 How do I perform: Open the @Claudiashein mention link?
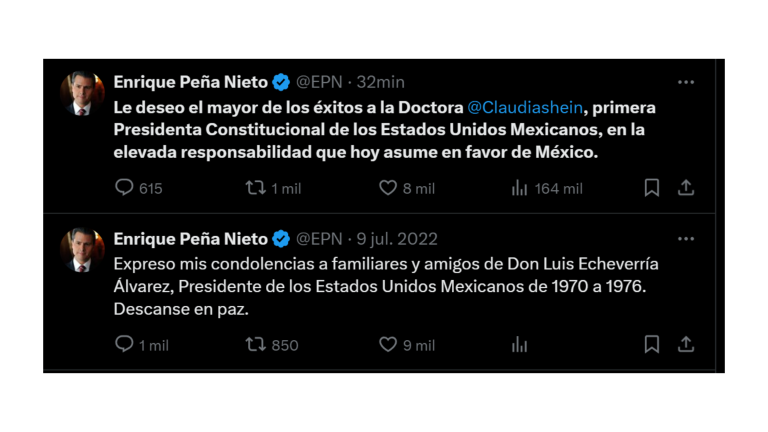point(525,107)
